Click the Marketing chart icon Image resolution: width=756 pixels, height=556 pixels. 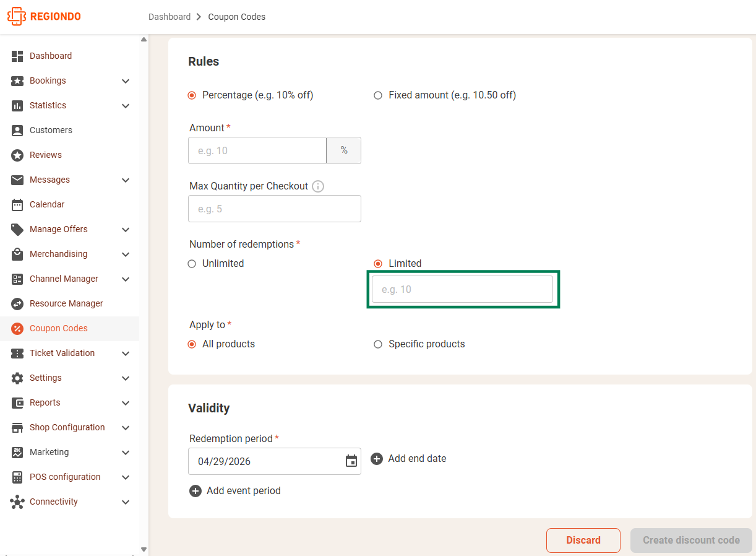(x=17, y=452)
